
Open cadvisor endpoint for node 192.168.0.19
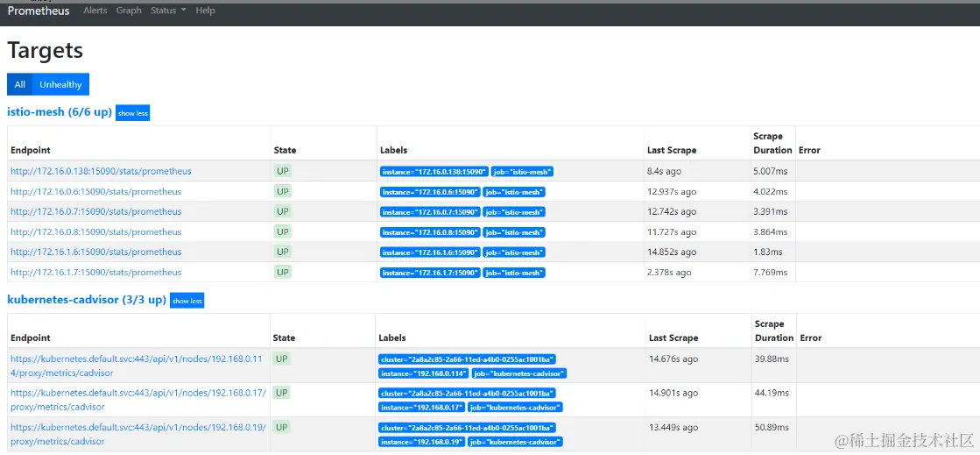138,434
